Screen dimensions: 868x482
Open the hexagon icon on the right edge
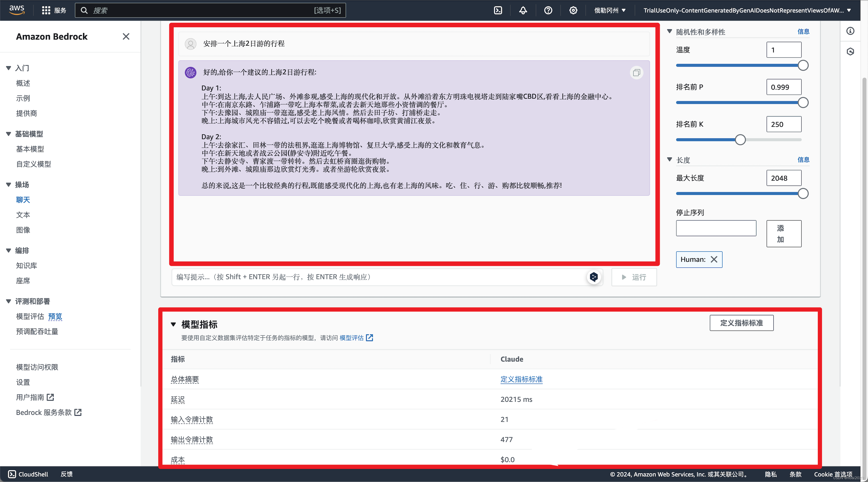(x=851, y=52)
